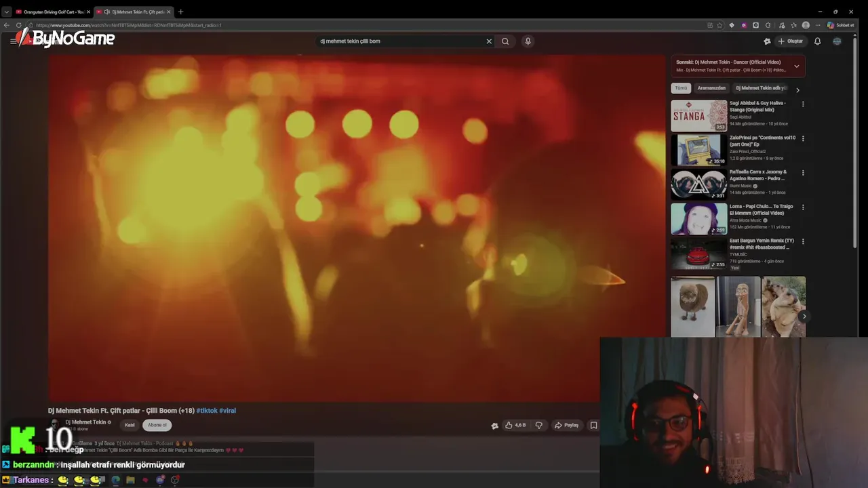Expand the Sonraki mix playlist panel
The image size is (868, 488).
[x=796, y=66]
